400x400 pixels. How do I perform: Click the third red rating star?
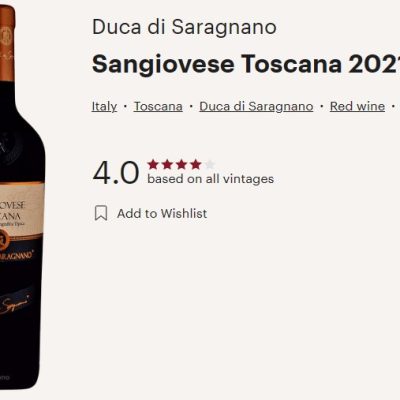coord(182,164)
